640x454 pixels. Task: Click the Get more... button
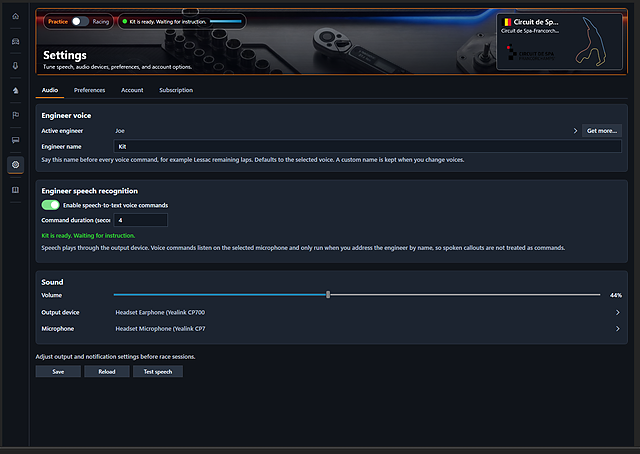pos(602,131)
